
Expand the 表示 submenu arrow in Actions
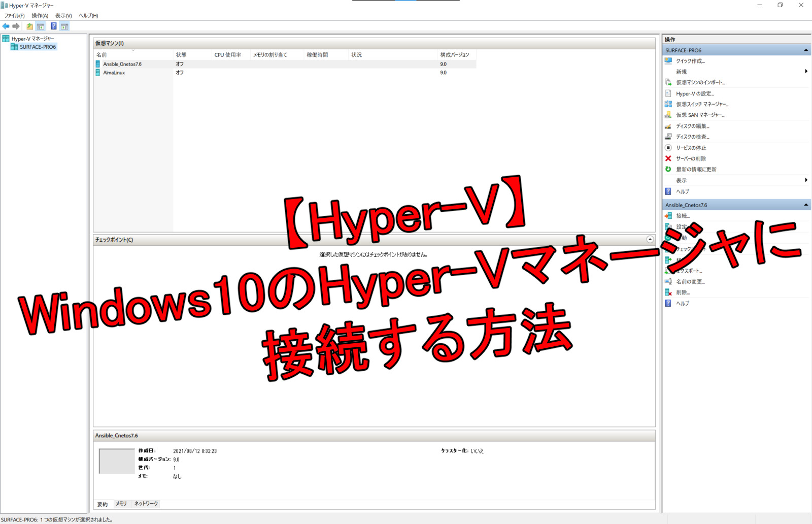[806, 180]
